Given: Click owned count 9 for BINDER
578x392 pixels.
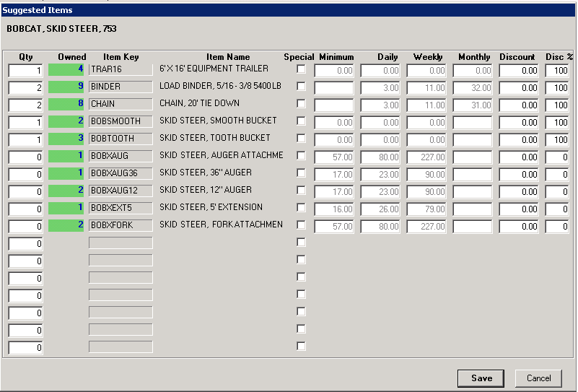Looking at the screenshot, I should (66, 87).
